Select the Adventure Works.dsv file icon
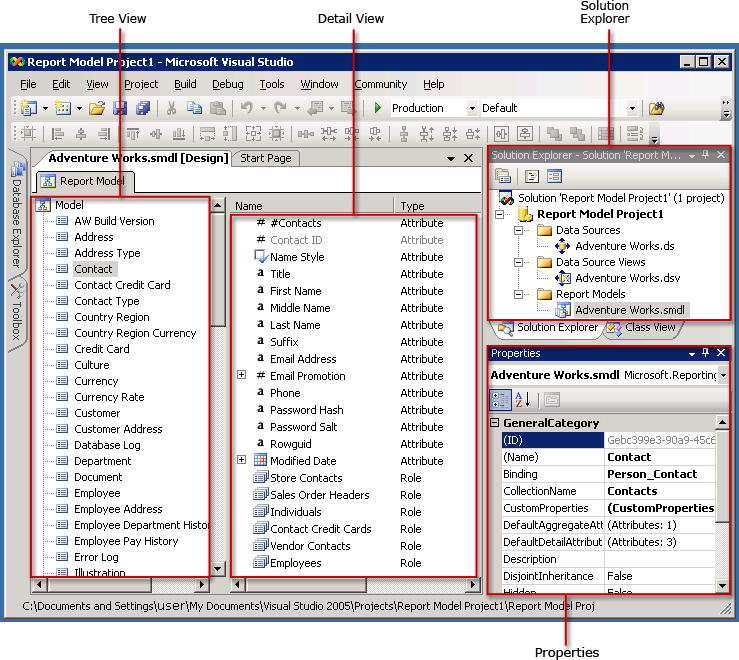The height and width of the screenshot is (660, 739). tap(563, 278)
